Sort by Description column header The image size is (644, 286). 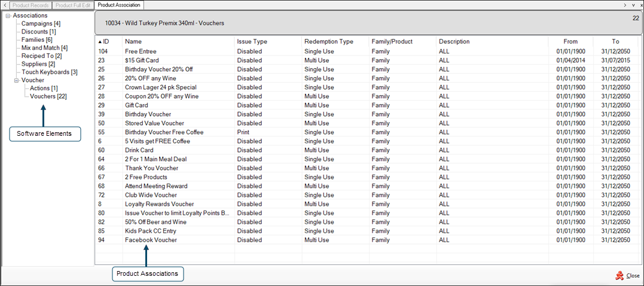click(x=492, y=41)
